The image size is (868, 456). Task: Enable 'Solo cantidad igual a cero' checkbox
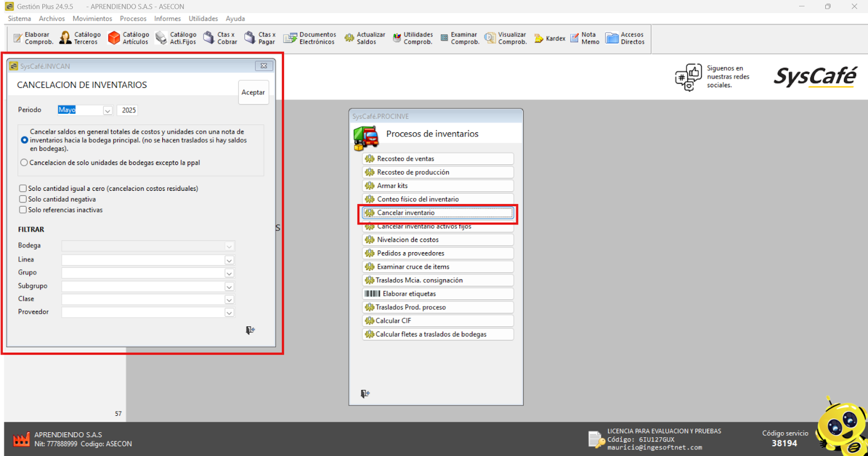tap(23, 189)
